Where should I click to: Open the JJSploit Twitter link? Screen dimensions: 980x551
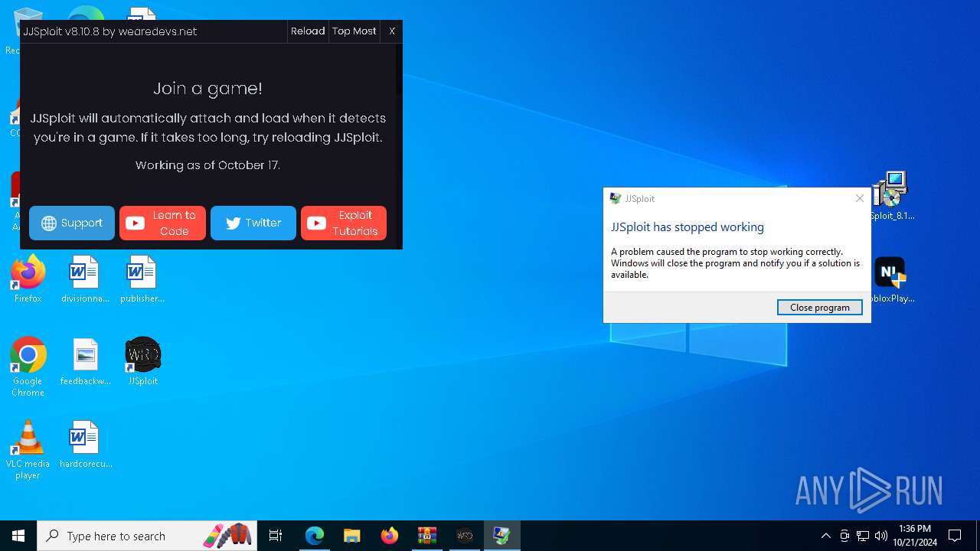click(253, 223)
